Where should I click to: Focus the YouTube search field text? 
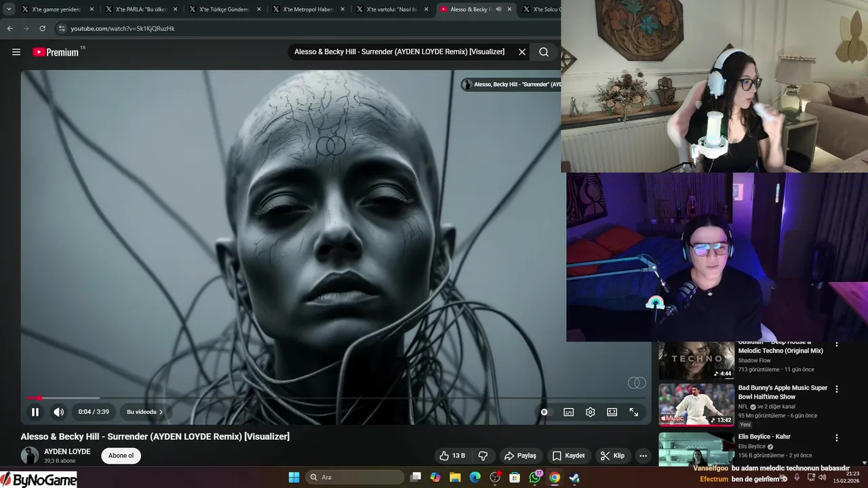(399, 52)
